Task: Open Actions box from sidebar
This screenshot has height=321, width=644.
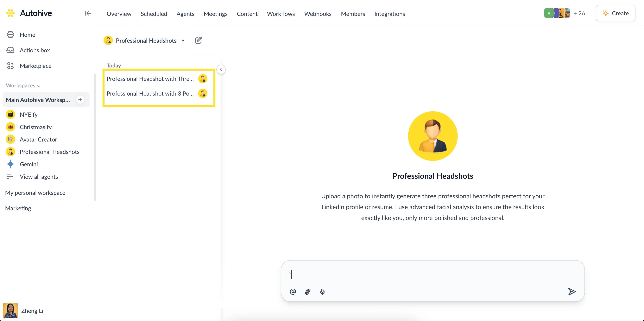Action: (x=35, y=50)
